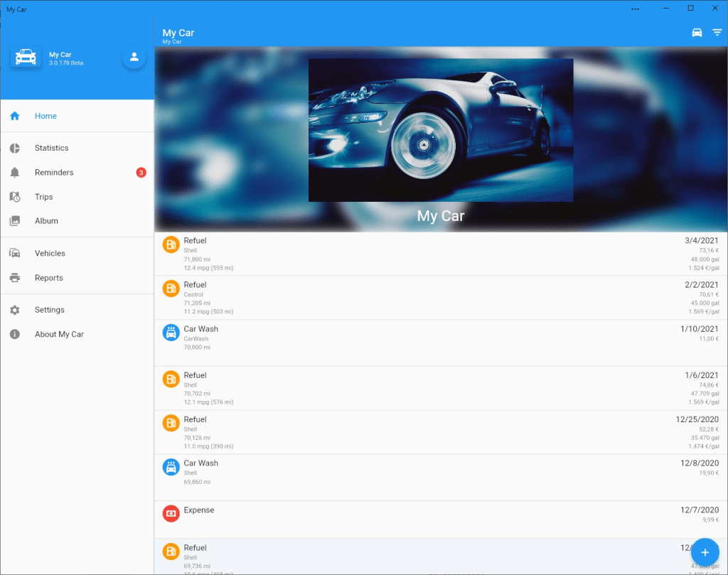The height and width of the screenshot is (575, 728).
Task: Open Reminders via the bell icon
Action: pyautogui.click(x=14, y=172)
